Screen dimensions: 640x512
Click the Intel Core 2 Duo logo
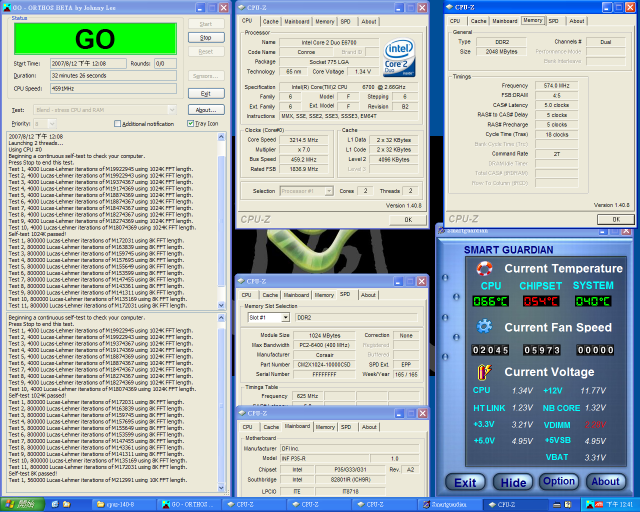click(x=399, y=58)
